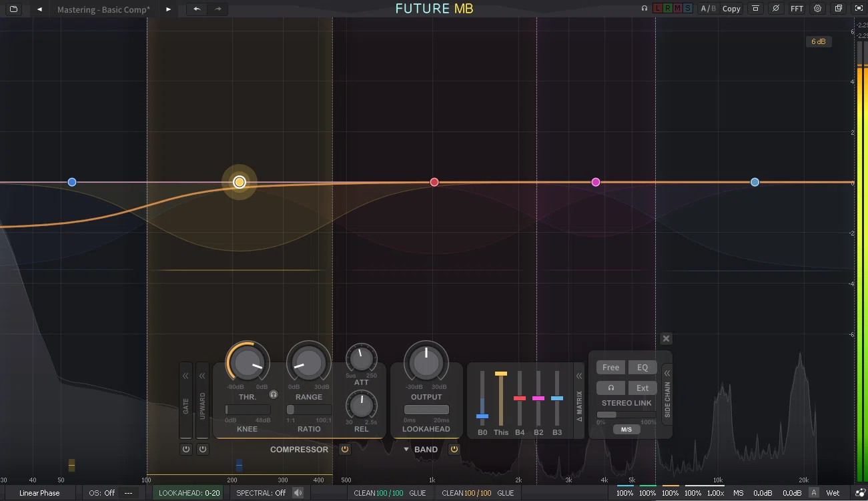868x501 pixels.
Task: Select the rightmost blue band node
Action: point(755,182)
